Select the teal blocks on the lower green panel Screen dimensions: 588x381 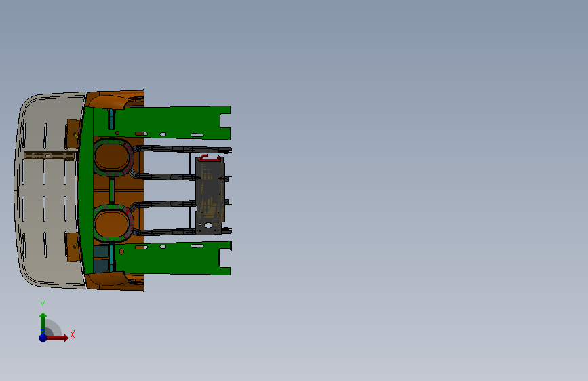click(x=100, y=259)
